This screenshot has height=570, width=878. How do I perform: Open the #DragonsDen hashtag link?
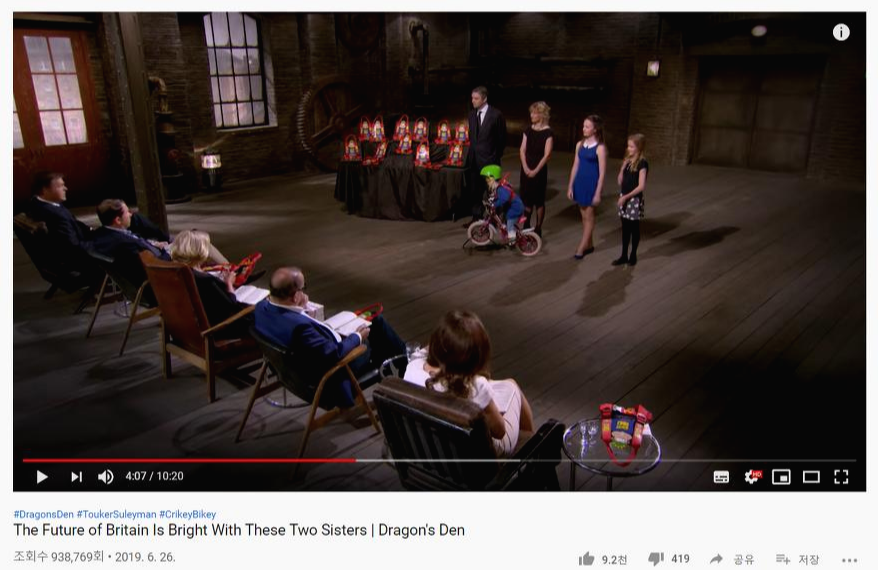[44, 514]
